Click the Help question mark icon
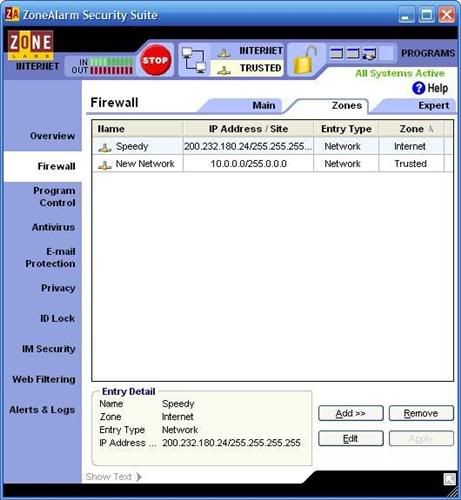 click(x=418, y=88)
